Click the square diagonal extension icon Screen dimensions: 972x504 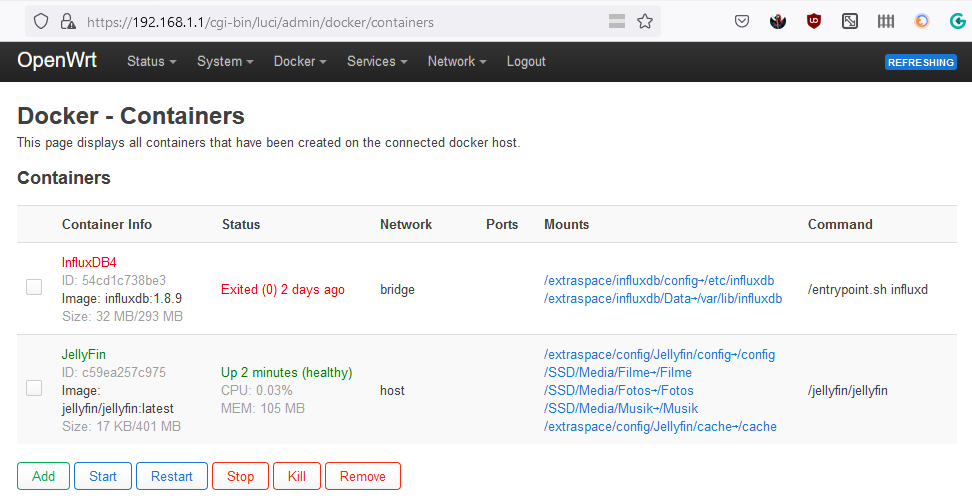tap(850, 22)
